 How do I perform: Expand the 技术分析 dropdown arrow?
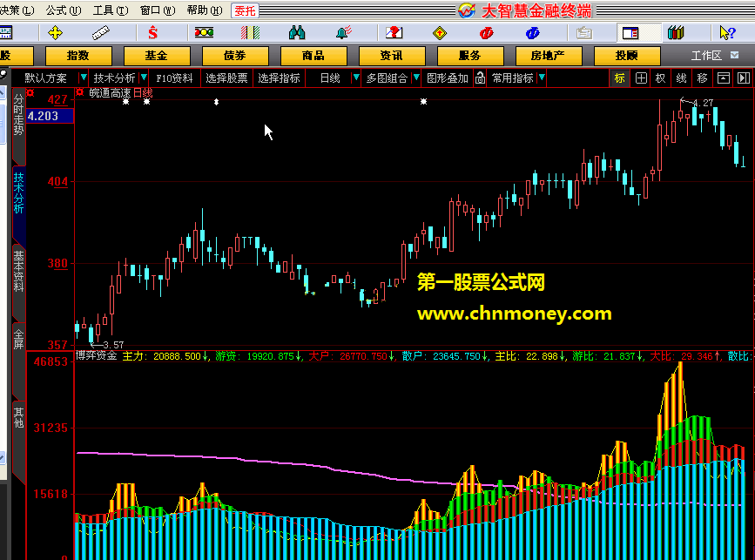click(x=144, y=77)
